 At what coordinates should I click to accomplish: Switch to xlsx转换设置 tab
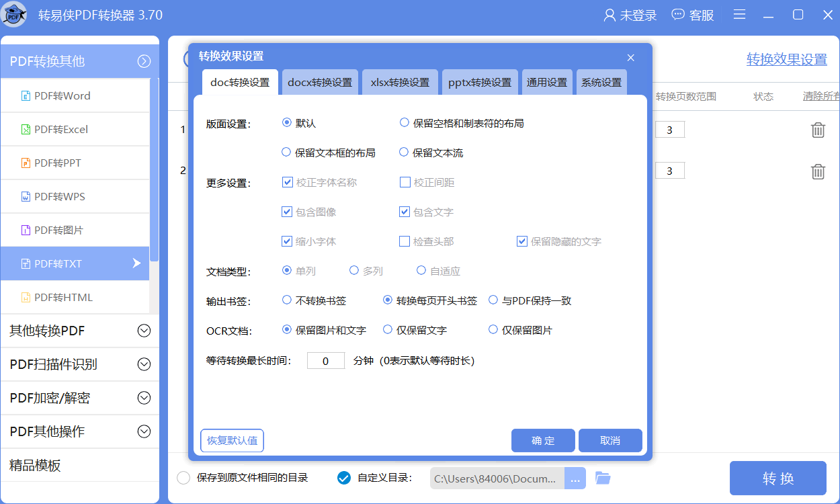tap(400, 82)
